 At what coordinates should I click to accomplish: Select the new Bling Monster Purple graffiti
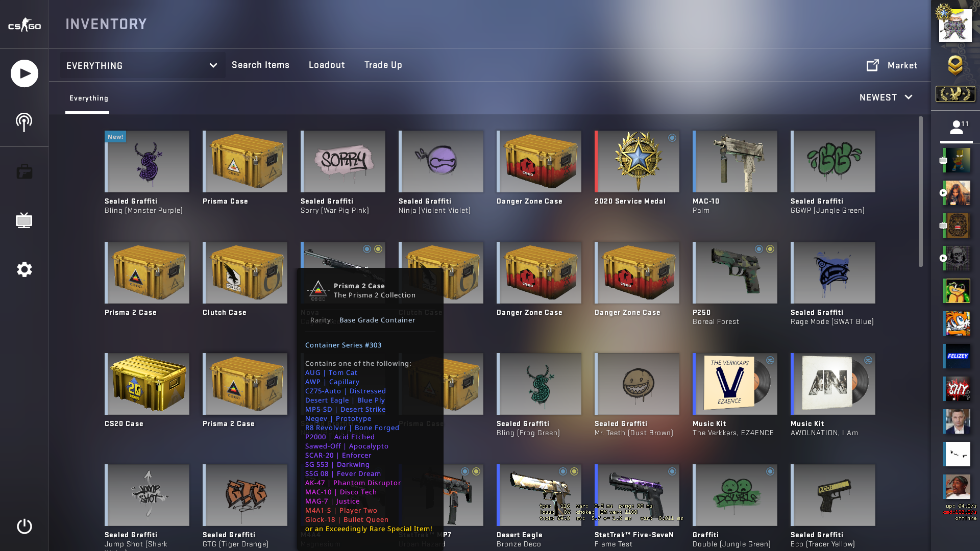click(x=147, y=161)
